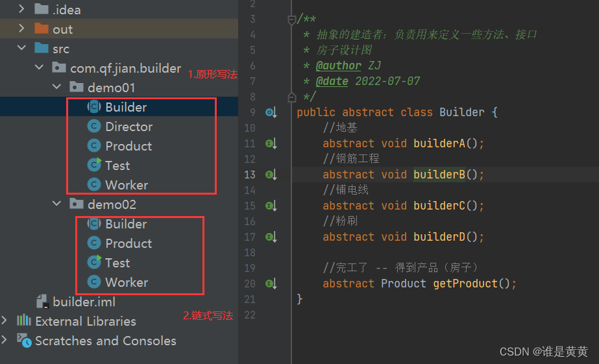Click the demo01 package icon
This screenshot has width=599, height=364.
coord(77,87)
